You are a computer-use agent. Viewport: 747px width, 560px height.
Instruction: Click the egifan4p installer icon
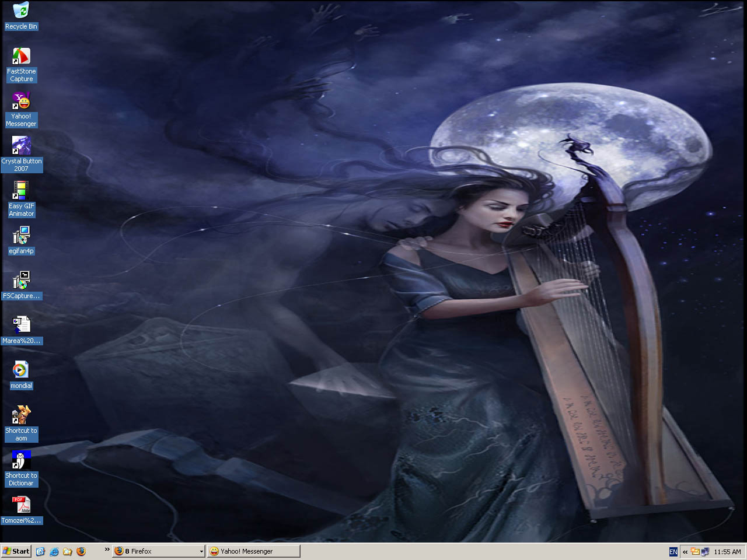pos(21,236)
